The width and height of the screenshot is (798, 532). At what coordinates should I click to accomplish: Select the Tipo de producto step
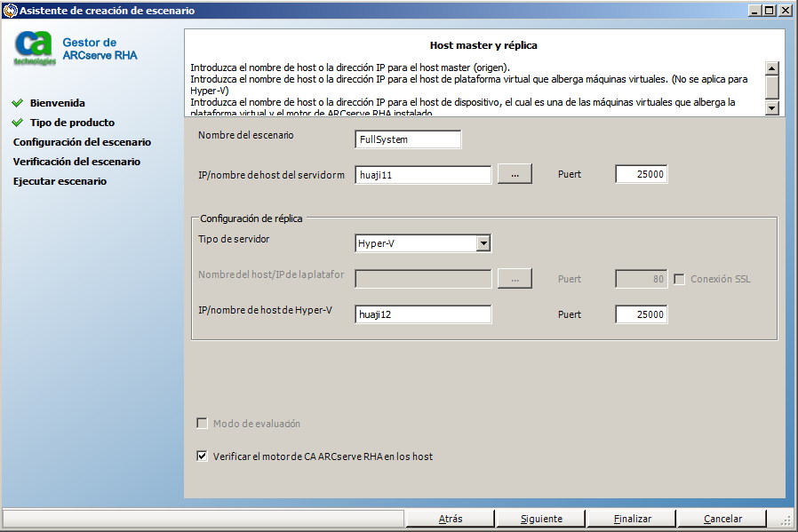coord(72,123)
